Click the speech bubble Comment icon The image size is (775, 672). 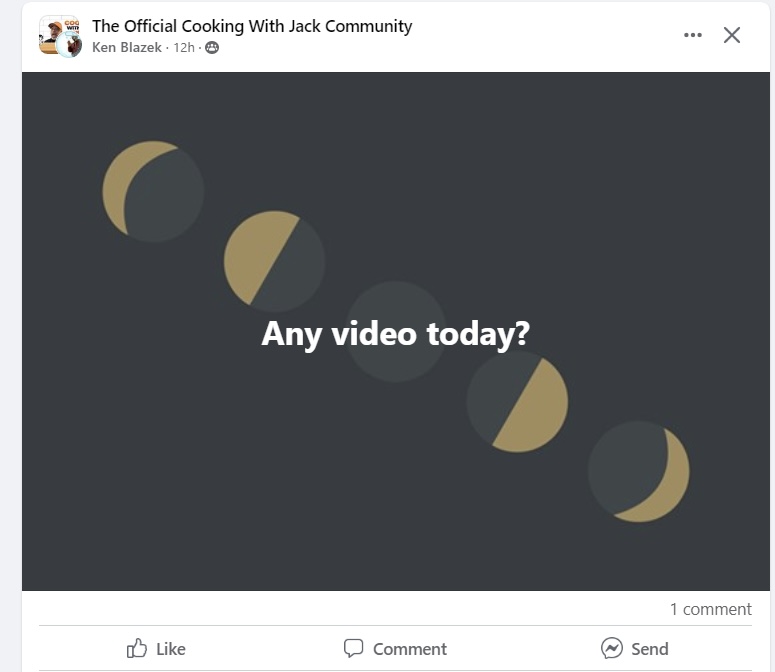pyautogui.click(x=353, y=648)
